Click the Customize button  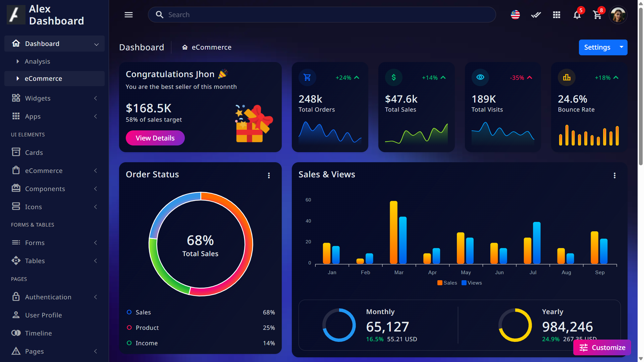click(x=602, y=348)
